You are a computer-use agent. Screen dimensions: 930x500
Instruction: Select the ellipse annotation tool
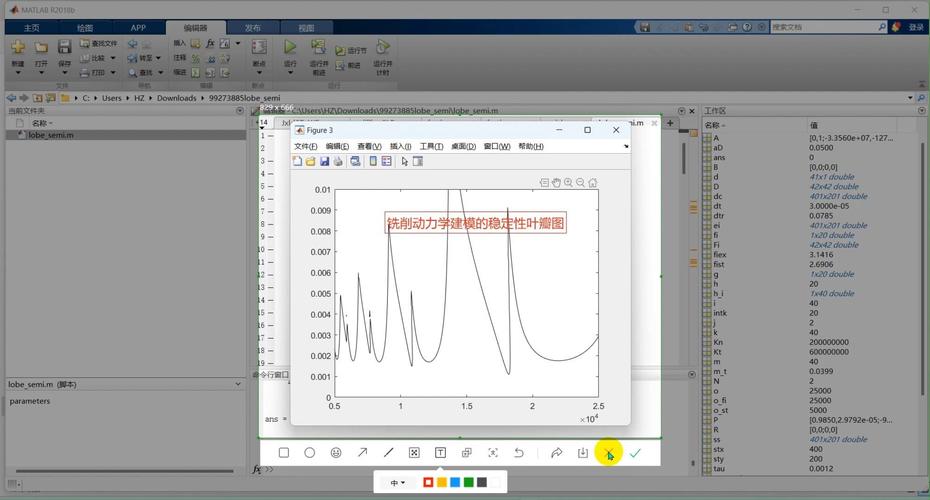(x=310, y=453)
